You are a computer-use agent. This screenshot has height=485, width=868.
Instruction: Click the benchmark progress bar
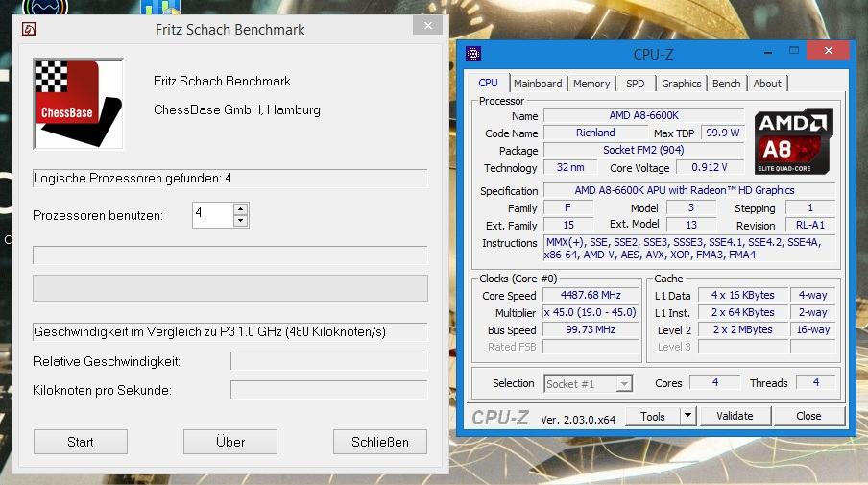point(230,288)
